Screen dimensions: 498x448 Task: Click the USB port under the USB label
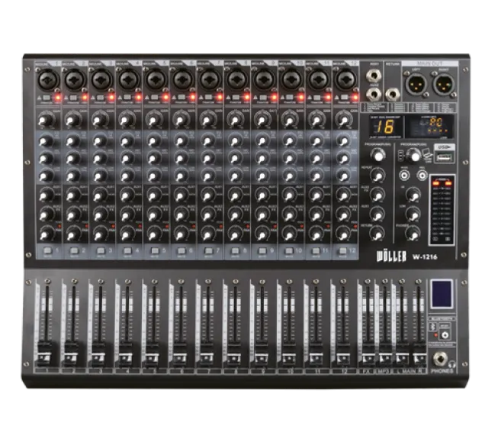[x=445, y=156]
